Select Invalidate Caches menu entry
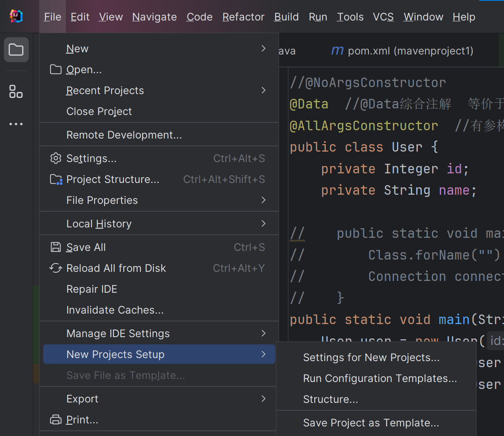504x436 pixels. click(x=115, y=310)
